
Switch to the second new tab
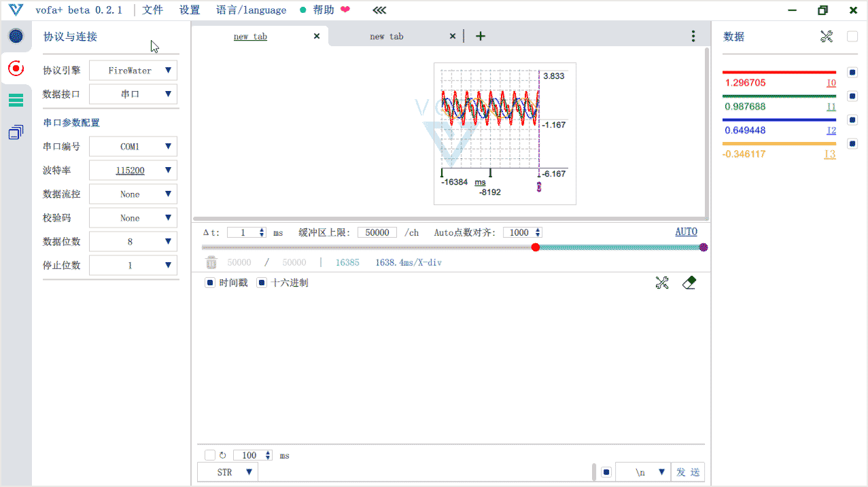[x=387, y=37]
